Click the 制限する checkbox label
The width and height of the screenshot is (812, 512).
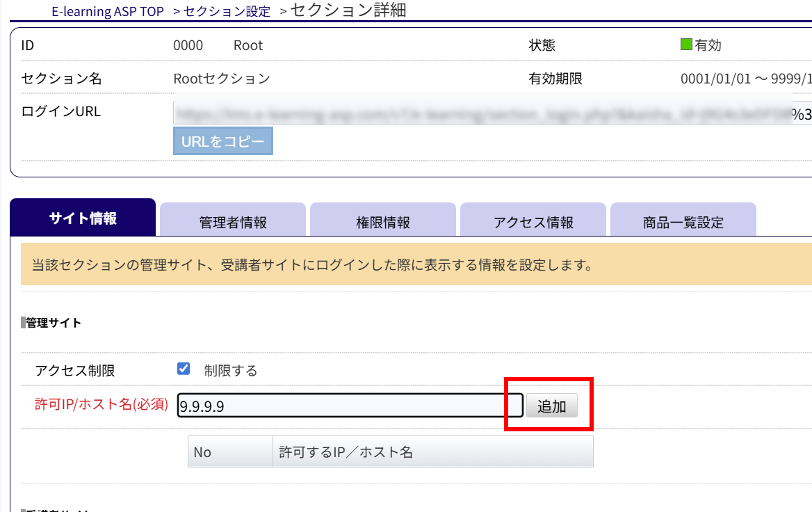(231, 371)
